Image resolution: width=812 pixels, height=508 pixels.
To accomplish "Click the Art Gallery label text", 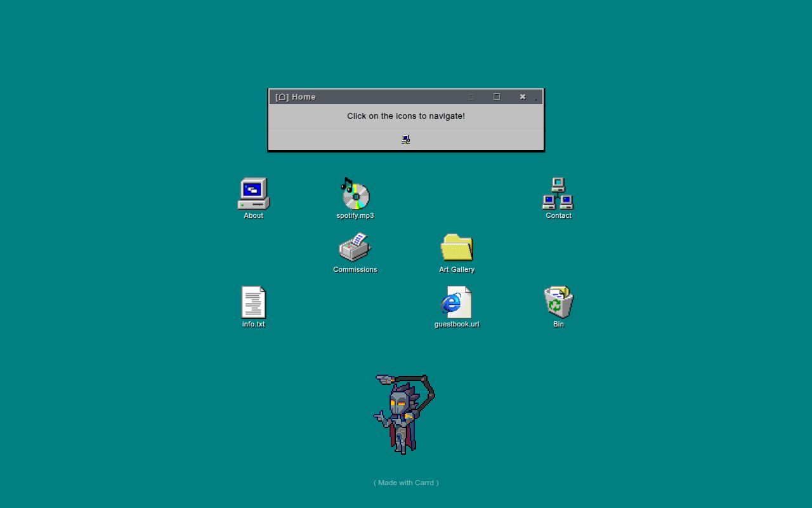I will pyautogui.click(x=456, y=269).
